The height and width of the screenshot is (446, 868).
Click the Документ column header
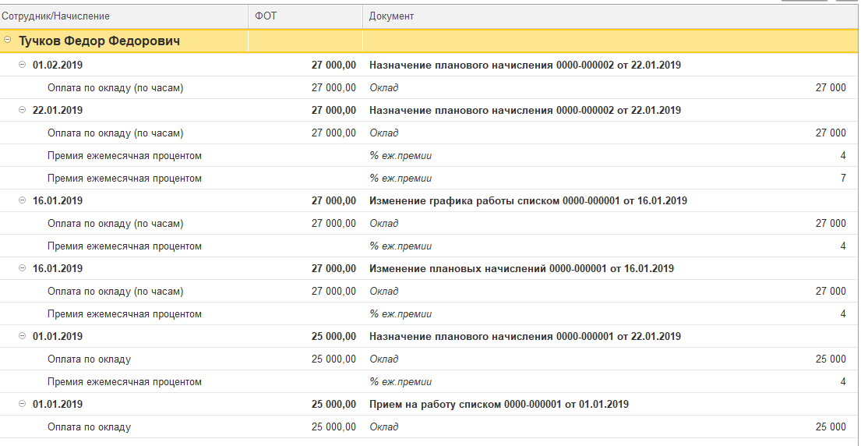click(392, 16)
